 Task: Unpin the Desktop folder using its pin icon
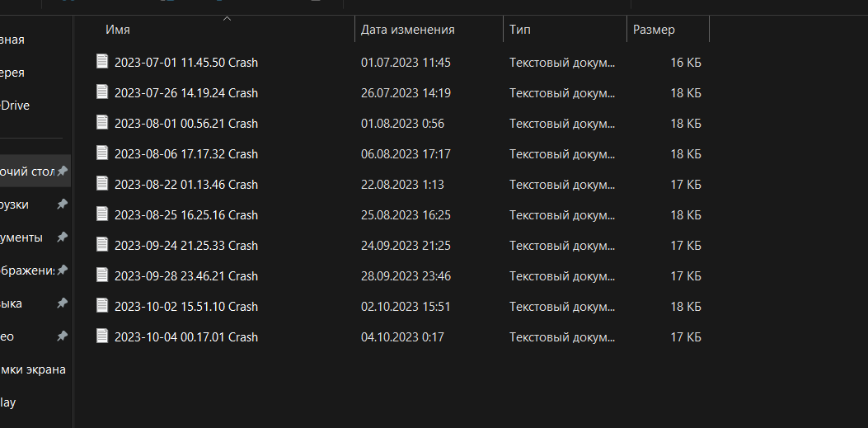tap(62, 172)
